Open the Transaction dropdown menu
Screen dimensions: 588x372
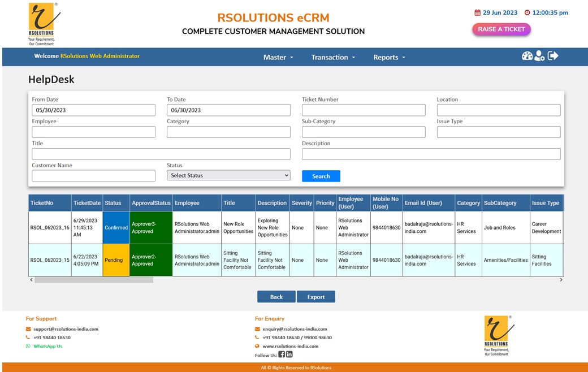(x=333, y=57)
